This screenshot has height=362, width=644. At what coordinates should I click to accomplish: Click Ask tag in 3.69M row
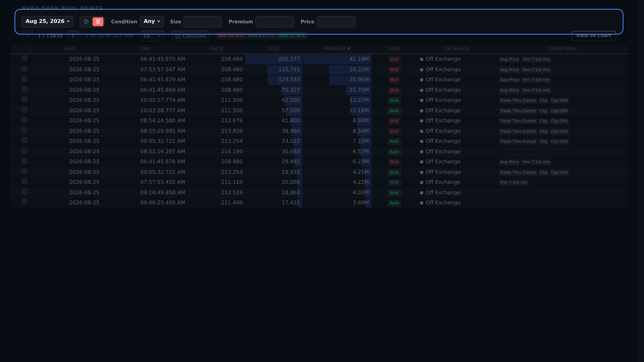coord(394,203)
